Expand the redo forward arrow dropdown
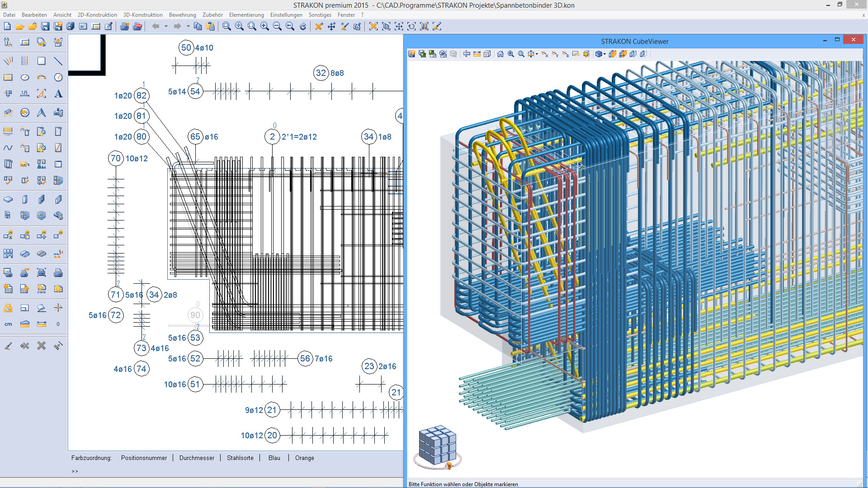 [188, 26]
